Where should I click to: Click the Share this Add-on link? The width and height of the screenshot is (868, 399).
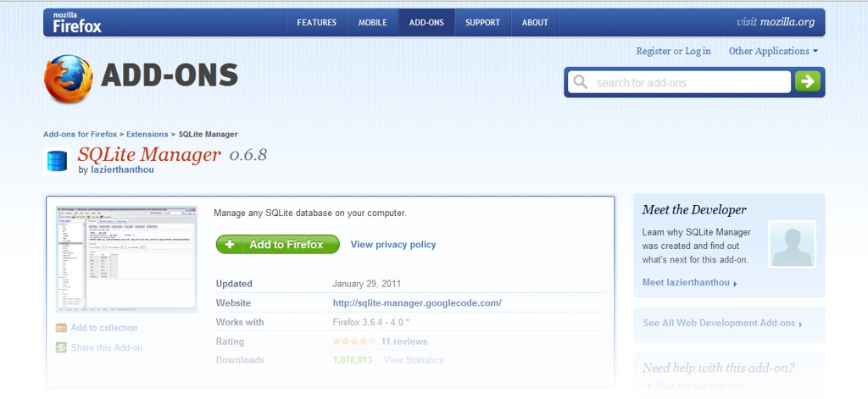[106, 347]
